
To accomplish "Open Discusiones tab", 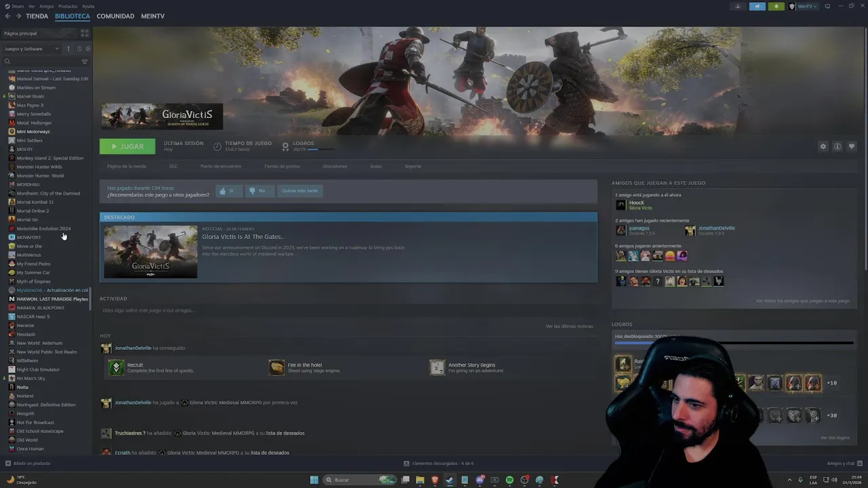I will tap(335, 166).
